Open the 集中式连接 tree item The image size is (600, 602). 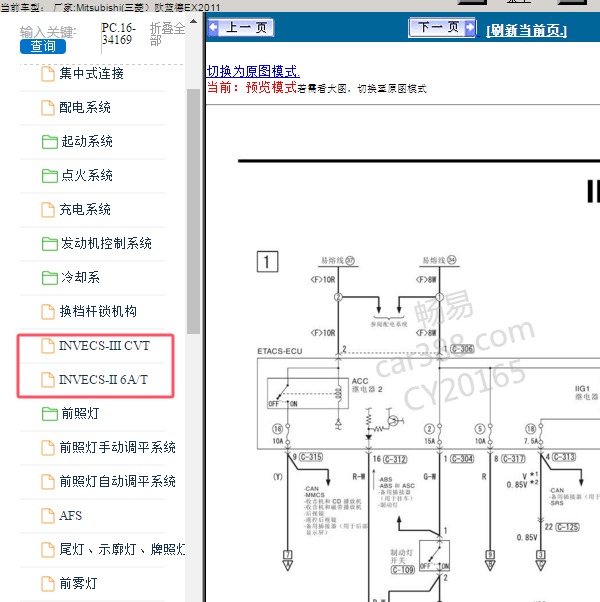click(x=91, y=73)
